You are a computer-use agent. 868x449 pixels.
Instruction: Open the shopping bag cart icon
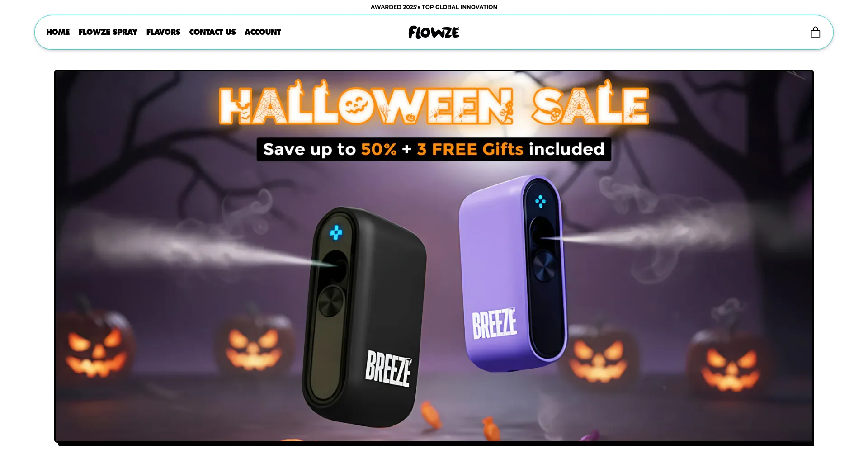pyautogui.click(x=815, y=32)
